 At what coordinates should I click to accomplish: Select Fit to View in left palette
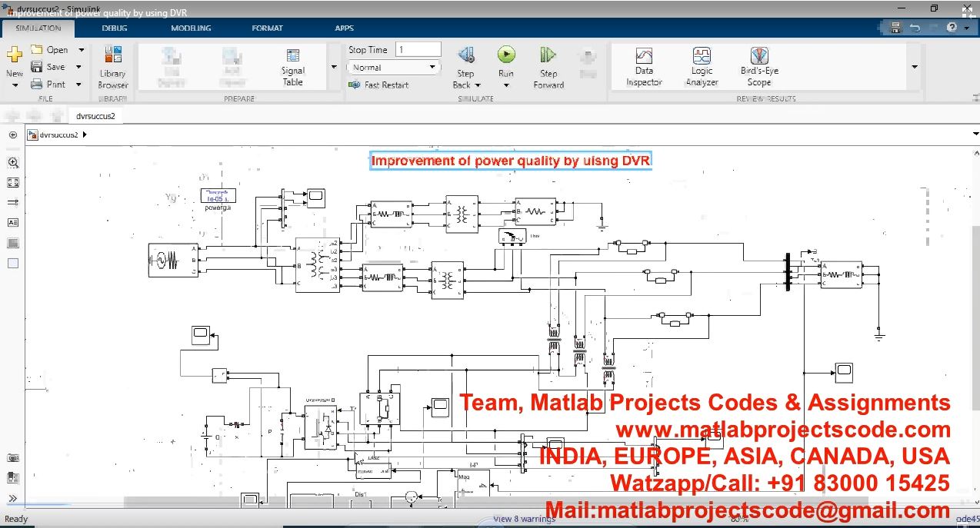(13, 183)
